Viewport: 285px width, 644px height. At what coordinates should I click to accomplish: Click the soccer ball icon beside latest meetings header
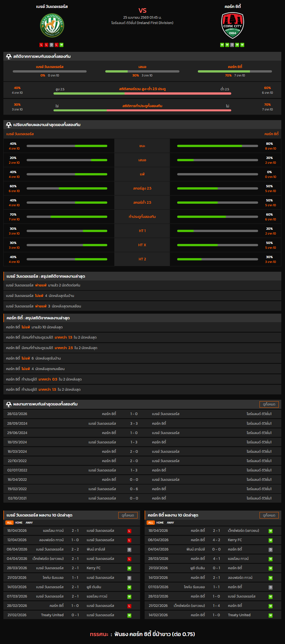click(x=9, y=404)
